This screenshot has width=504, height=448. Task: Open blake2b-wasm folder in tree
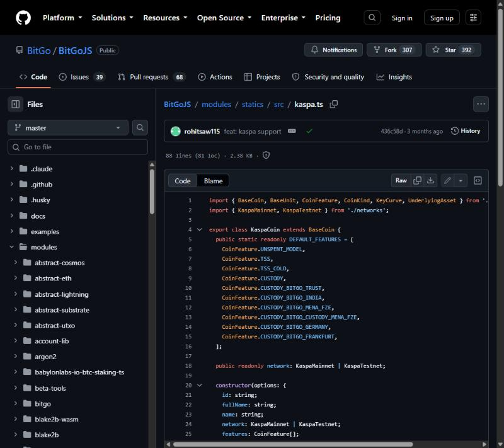57,419
